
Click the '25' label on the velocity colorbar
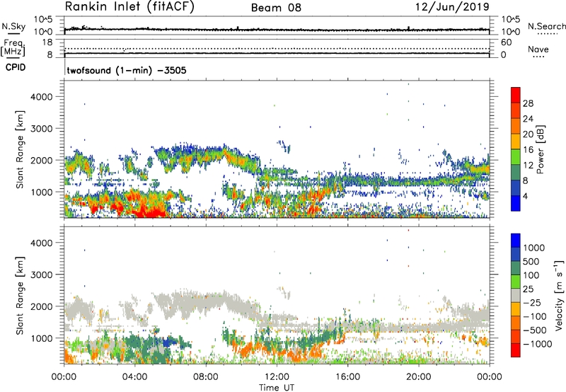[x=528, y=289]
